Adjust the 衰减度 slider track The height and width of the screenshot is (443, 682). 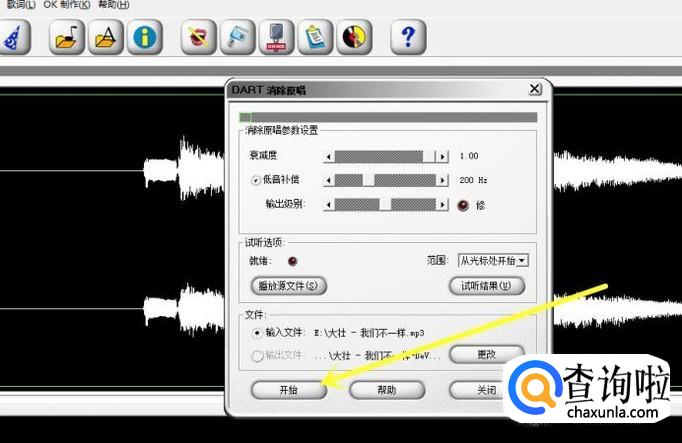point(386,157)
